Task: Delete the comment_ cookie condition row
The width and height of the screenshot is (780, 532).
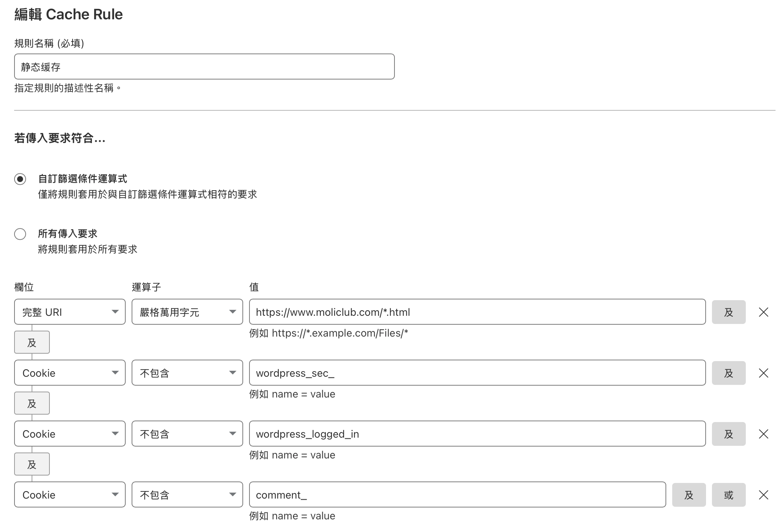Action: click(763, 495)
